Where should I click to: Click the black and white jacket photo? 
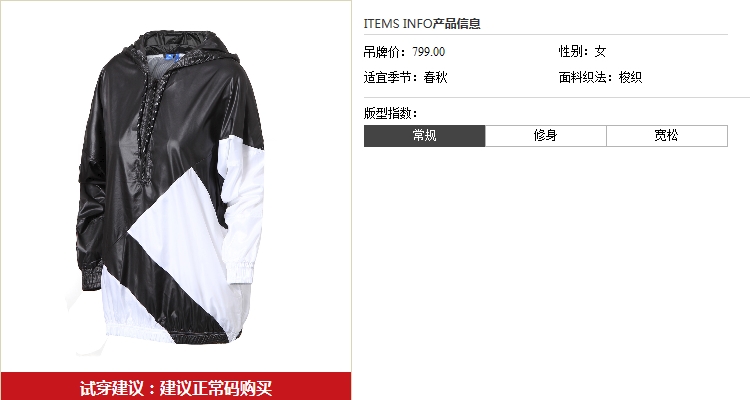coord(170,188)
